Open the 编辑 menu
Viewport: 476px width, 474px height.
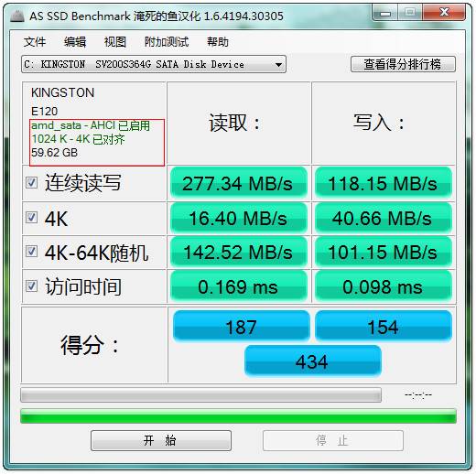tap(75, 42)
